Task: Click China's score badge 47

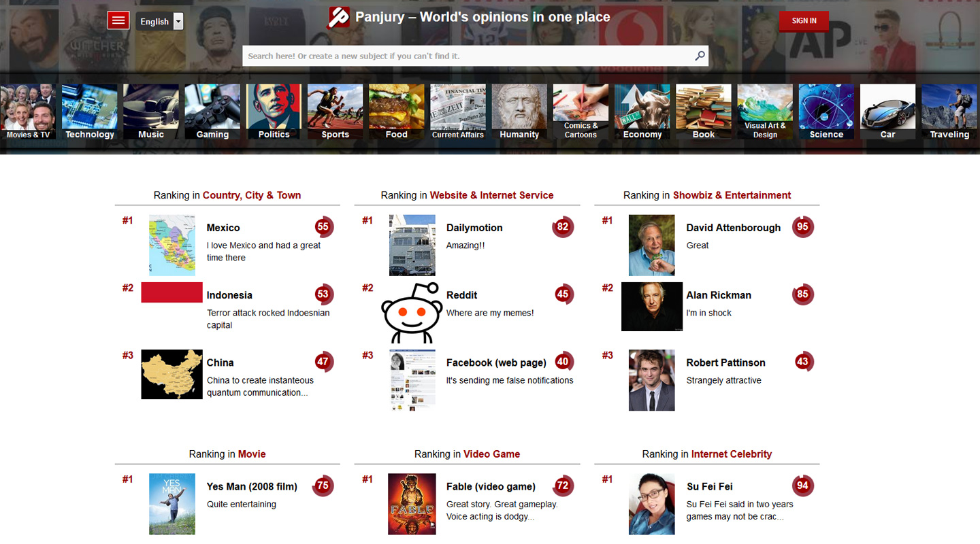Action: tap(323, 362)
